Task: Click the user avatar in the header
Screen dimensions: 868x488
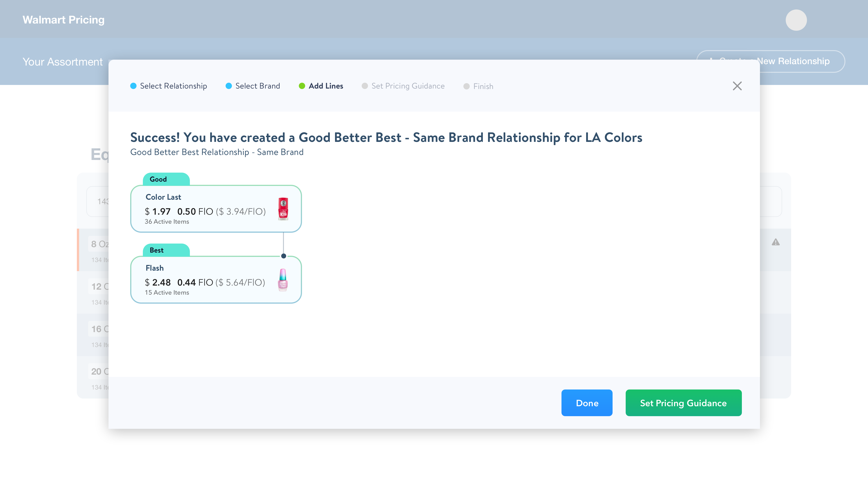Action: tap(796, 20)
